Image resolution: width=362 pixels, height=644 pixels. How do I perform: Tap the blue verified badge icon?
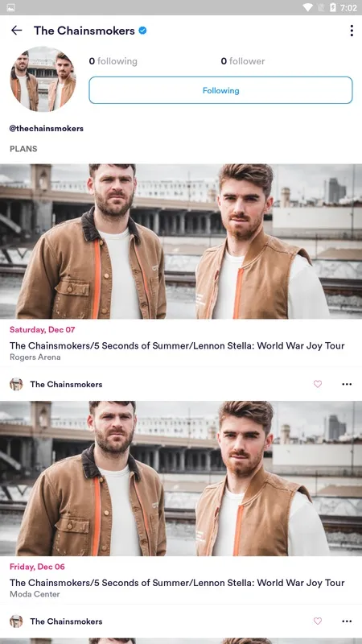[x=142, y=31]
